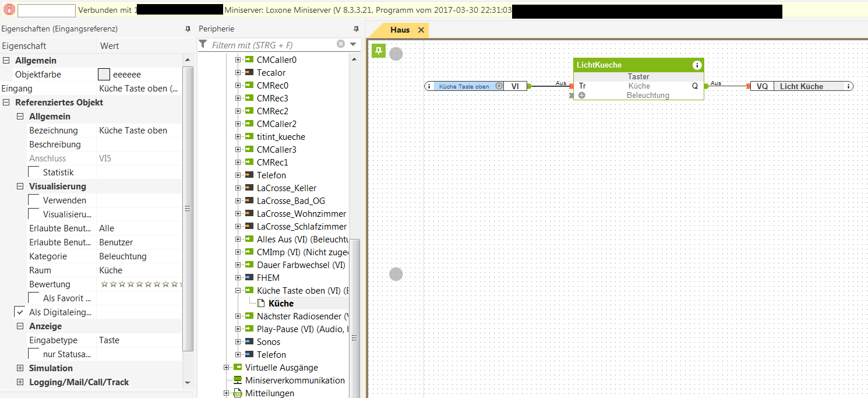Pin the Peripherie panel
The image size is (868, 398).
point(356,29)
